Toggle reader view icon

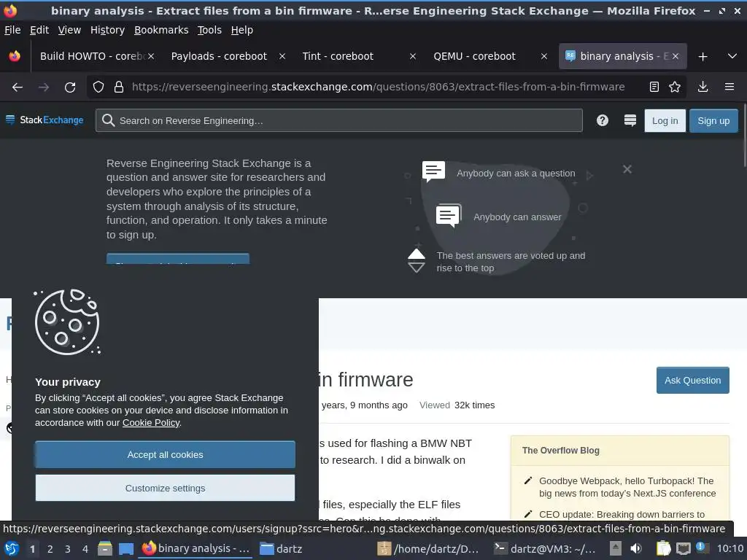tap(654, 87)
